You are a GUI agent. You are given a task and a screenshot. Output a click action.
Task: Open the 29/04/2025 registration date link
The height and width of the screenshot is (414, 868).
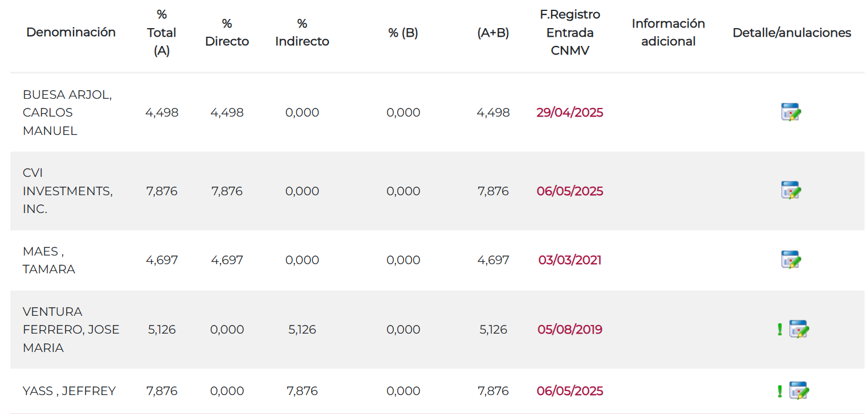pos(569,113)
